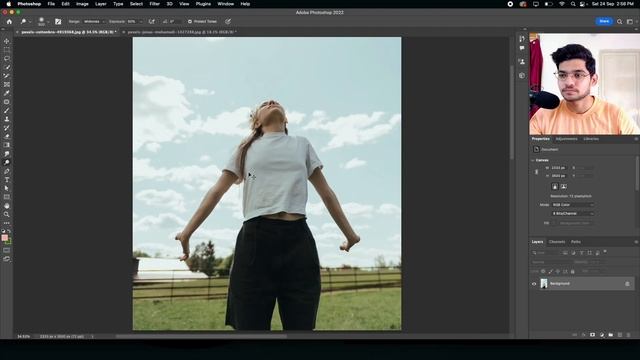Add a layer mask from Layers footer
This screenshot has width=640, height=360.
point(593,335)
